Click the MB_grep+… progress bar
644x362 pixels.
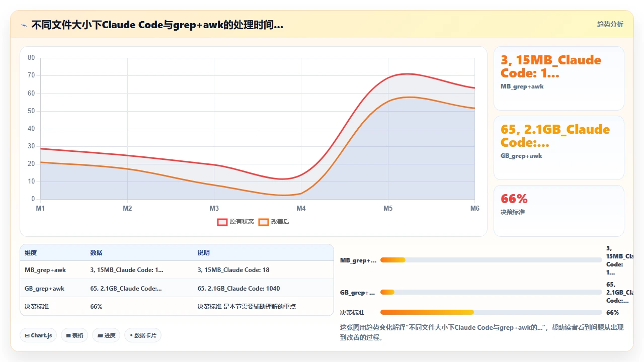point(491,260)
